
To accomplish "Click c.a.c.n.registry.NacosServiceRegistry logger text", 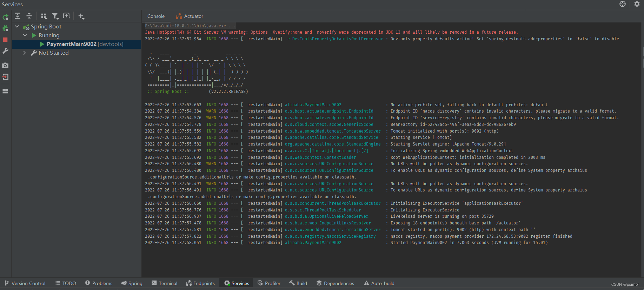I will (x=330, y=236).
